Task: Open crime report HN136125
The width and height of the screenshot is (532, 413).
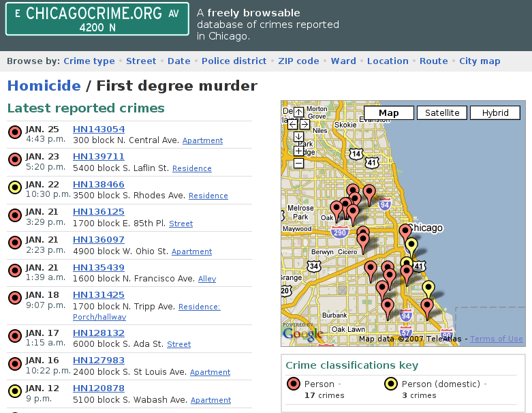Action: pos(99,212)
